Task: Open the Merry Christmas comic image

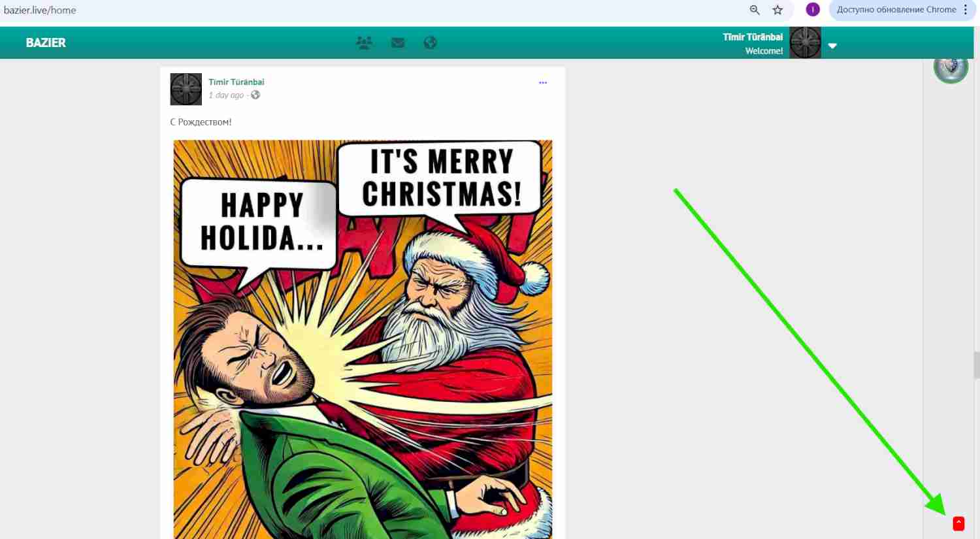Action: 363,338
